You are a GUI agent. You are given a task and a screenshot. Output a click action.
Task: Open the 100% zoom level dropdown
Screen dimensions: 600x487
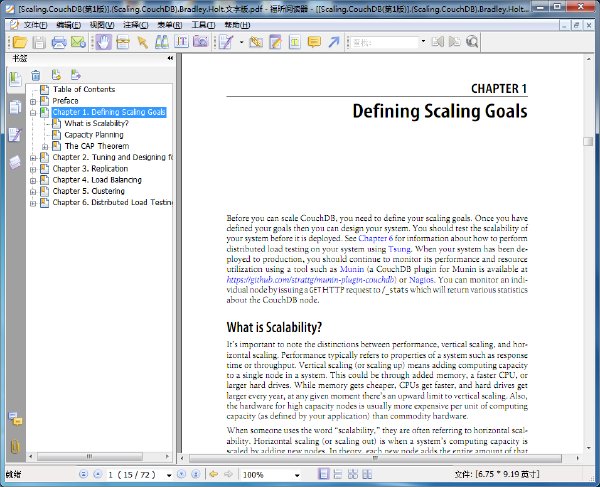click(297, 475)
